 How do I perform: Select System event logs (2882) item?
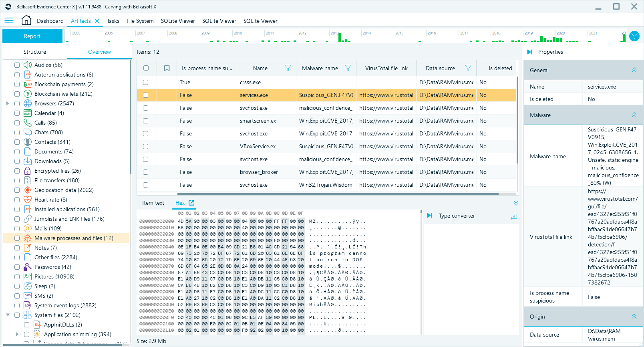[65, 305]
